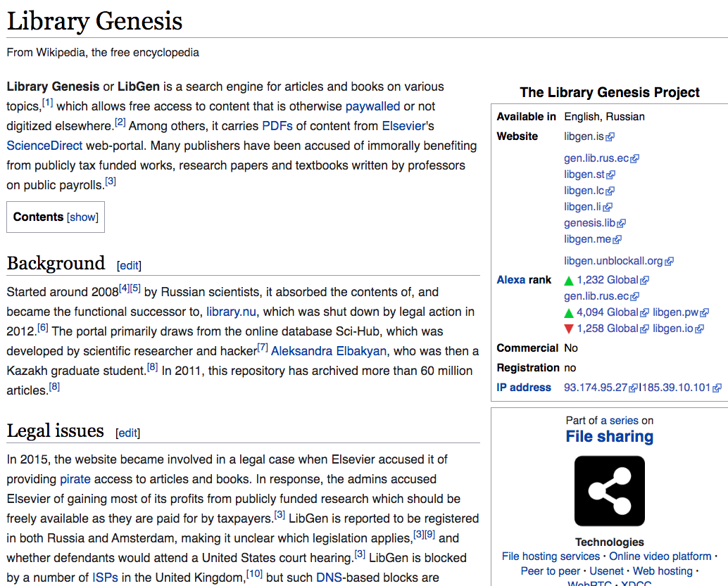Visit the libgen.is website link
The width and height of the screenshot is (728, 586).
(x=584, y=136)
